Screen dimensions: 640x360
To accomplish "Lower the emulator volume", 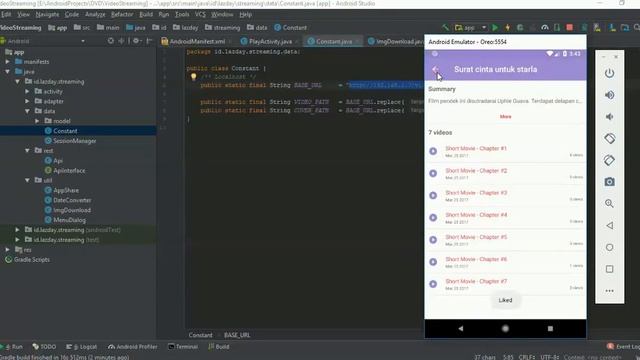I will click(609, 117).
